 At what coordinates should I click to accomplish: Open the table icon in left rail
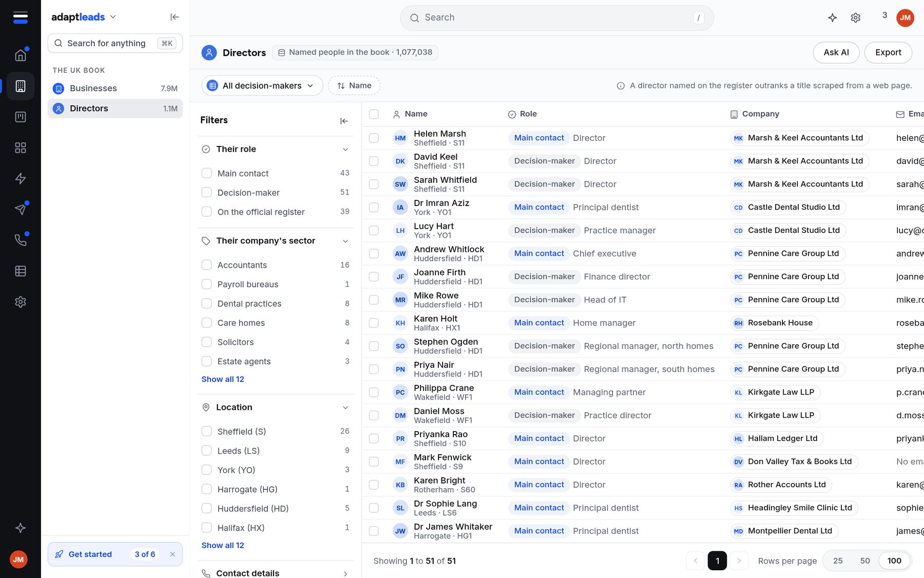21,271
